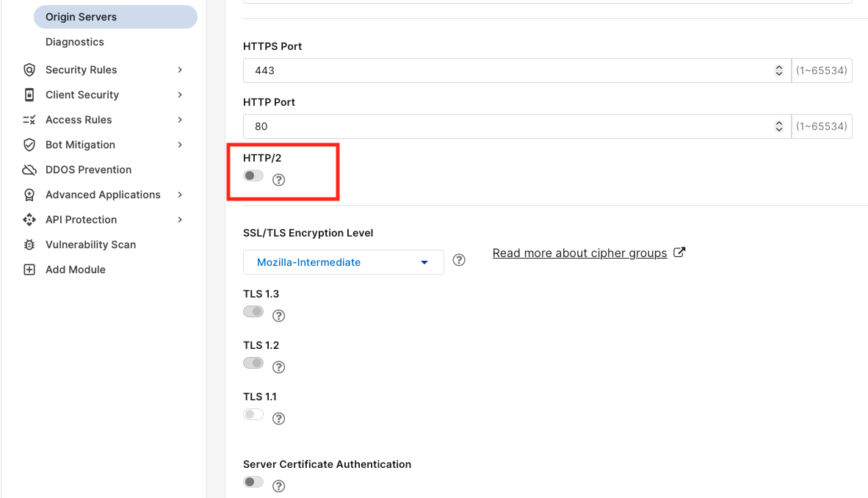
Task: Turn on Server Certificate Authentication
Action: 253,482
